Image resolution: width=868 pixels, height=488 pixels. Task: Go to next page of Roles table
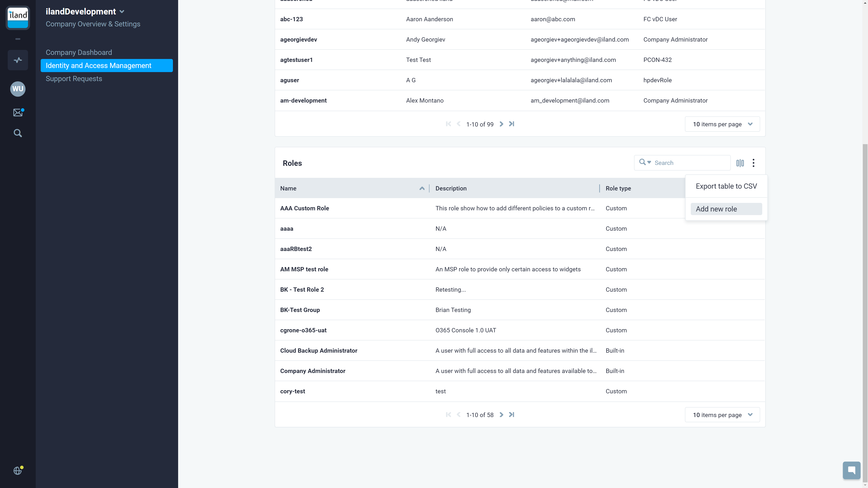click(501, 415)
